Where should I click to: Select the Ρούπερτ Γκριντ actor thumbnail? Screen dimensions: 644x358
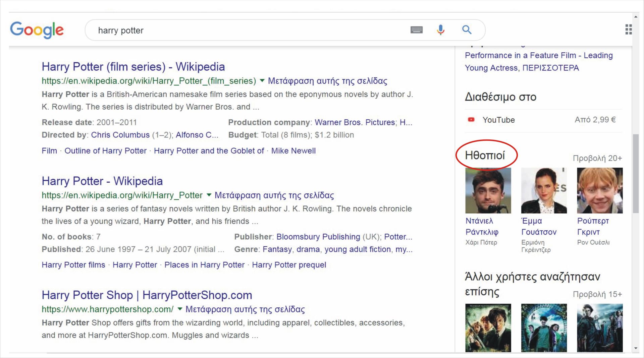point(599,191)
